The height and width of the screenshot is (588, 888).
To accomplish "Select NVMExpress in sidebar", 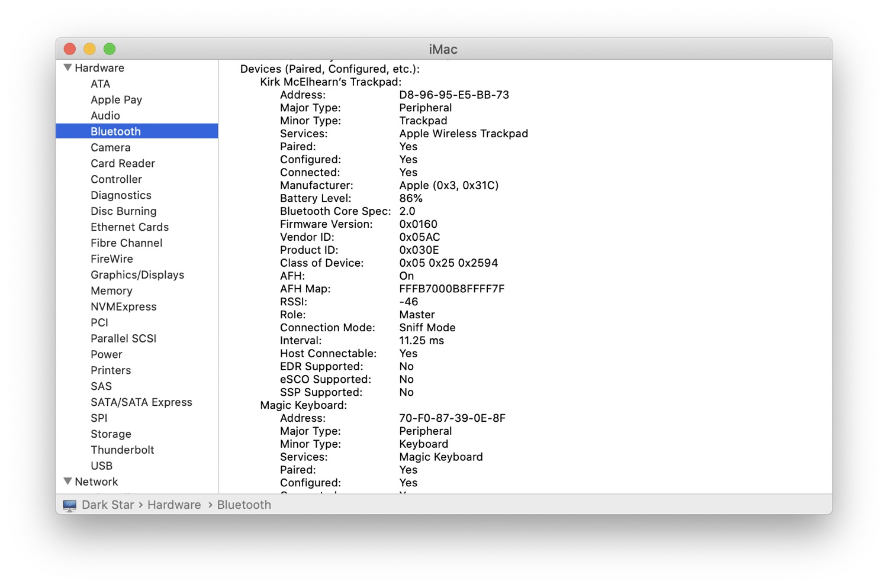I will pos(124,307).
